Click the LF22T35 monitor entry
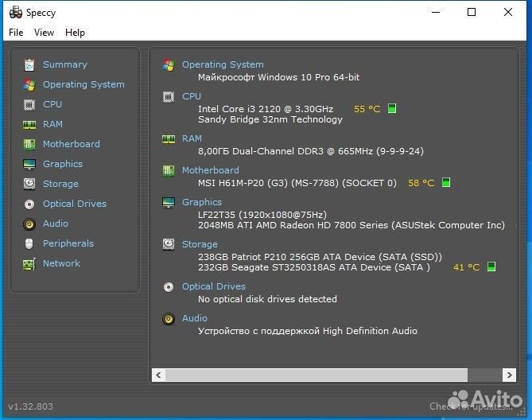Screen dimensions: 532x420 262,215
